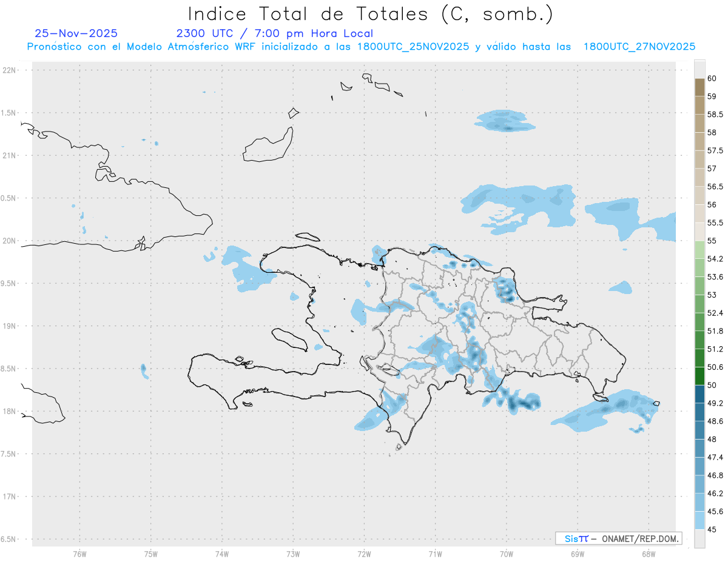The height and width of the screenshot is (562, 728).
Task: Click the '22N' latitude label
Action: pyautogui.click(x=10, y=70)
